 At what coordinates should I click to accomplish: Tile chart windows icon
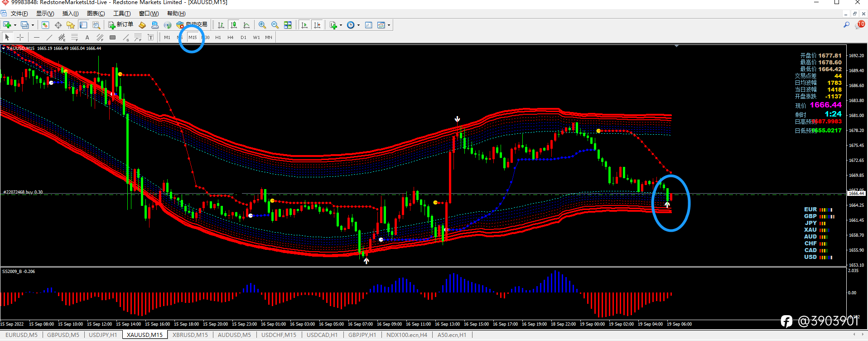288,25
